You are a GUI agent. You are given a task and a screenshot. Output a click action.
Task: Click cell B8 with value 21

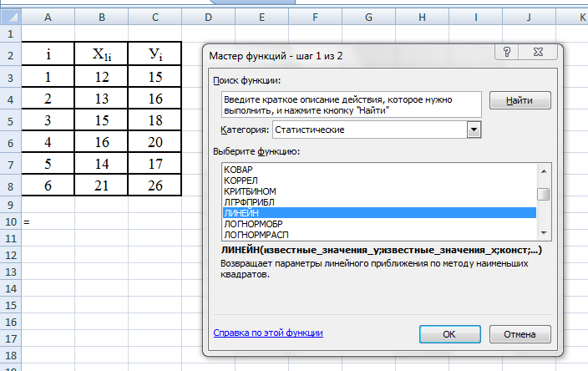102,185
